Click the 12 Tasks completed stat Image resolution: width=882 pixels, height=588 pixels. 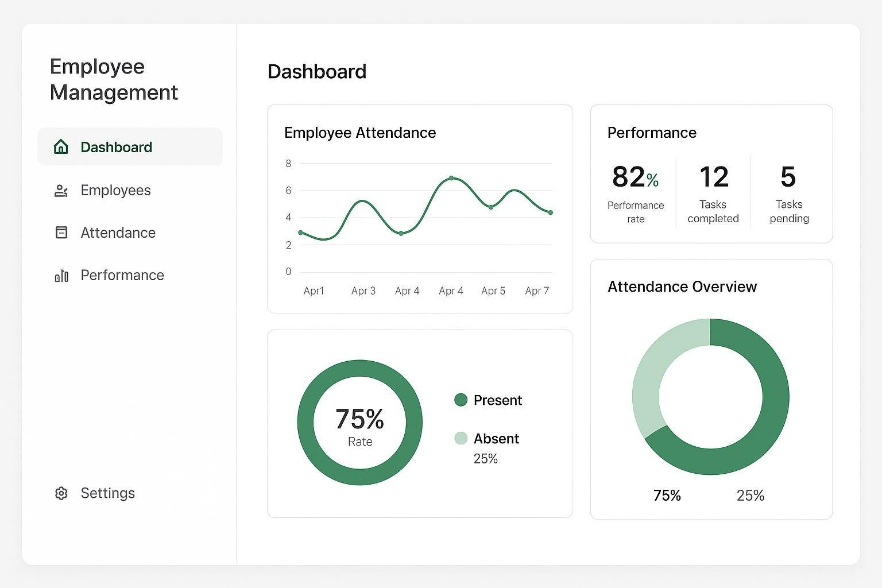(713, 178)
